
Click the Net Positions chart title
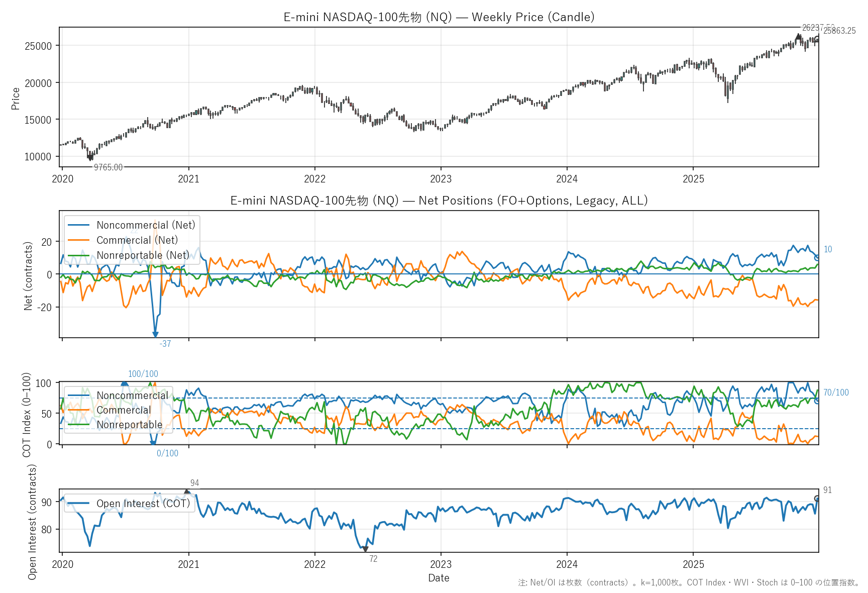pyautogui.click(x=439, y=201)
